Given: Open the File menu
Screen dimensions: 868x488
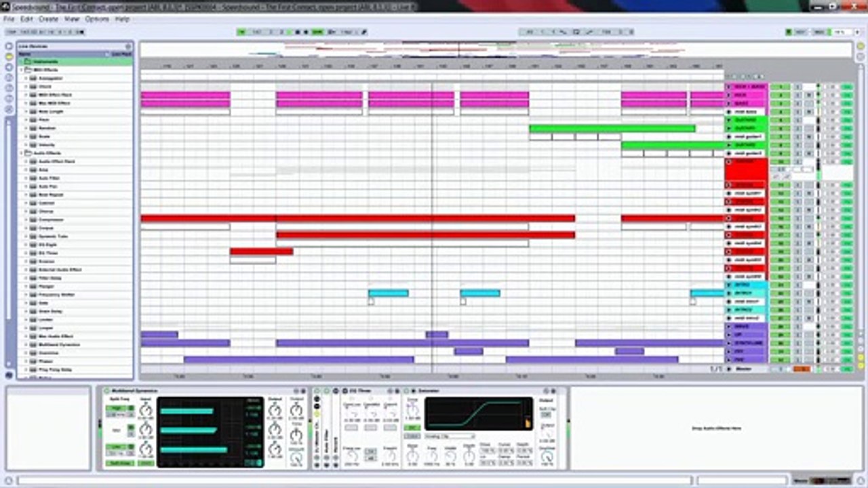Looking at the screenshot, I should coord(9,19).
